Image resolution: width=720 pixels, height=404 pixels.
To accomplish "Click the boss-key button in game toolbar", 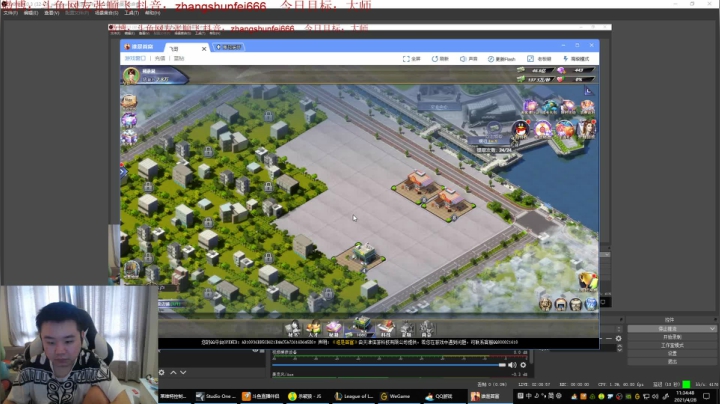I will pos(539,59).
